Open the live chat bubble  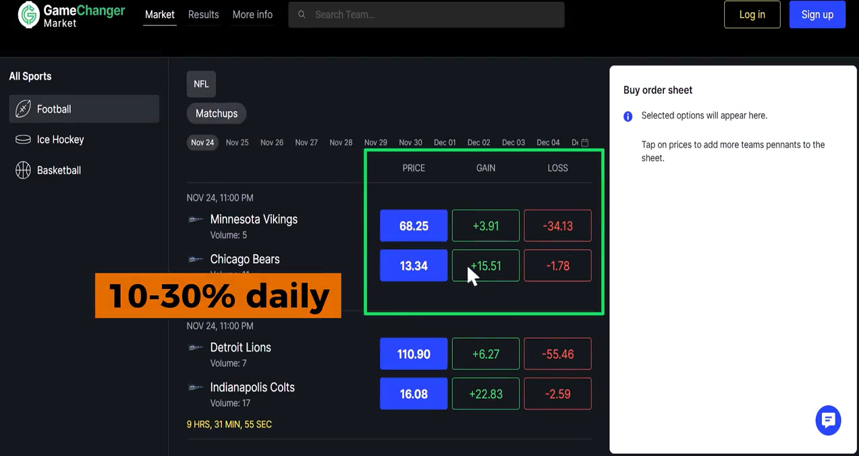point(828,420)
